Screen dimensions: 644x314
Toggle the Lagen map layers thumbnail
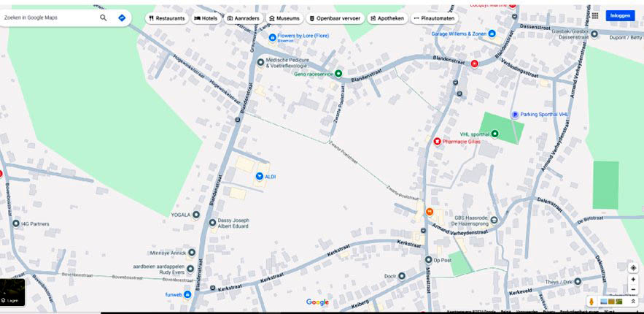pos(12,291)
